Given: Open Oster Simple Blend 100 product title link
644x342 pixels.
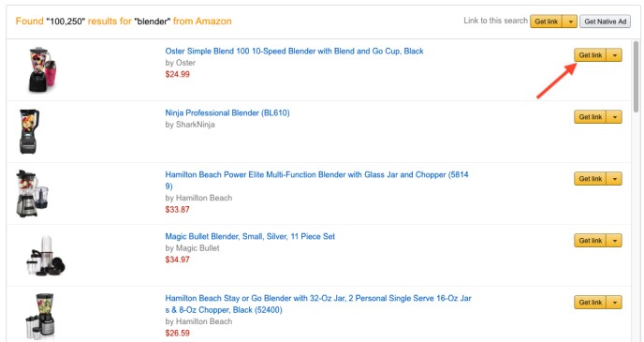Looking at the screenshot, I should tap(294, 51).
